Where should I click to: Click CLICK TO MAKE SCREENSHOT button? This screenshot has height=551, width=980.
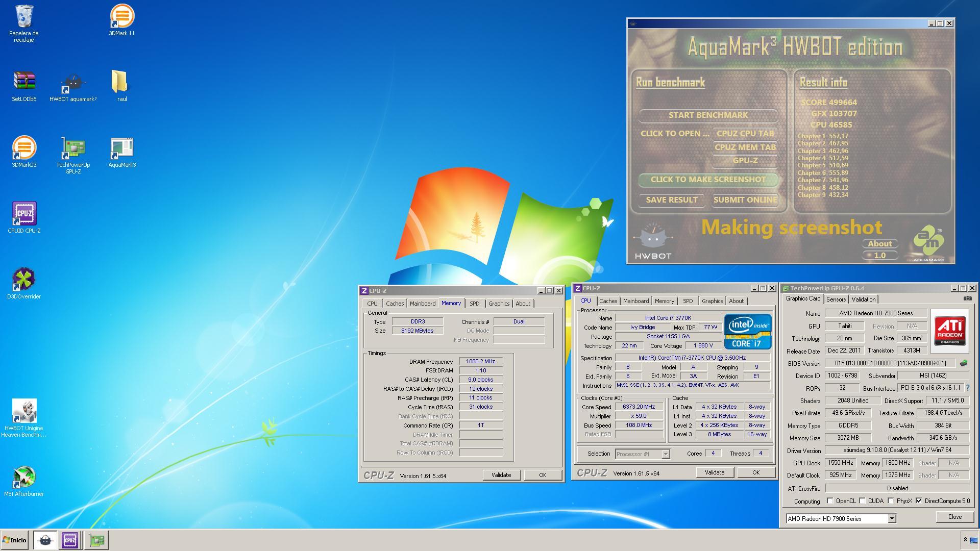708,180
